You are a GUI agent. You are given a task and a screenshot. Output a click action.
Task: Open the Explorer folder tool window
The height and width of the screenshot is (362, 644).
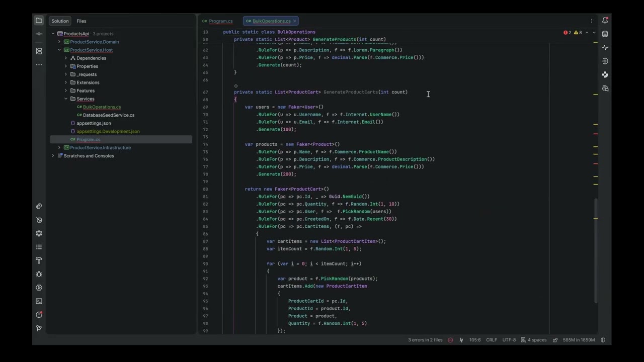(39, 21)
